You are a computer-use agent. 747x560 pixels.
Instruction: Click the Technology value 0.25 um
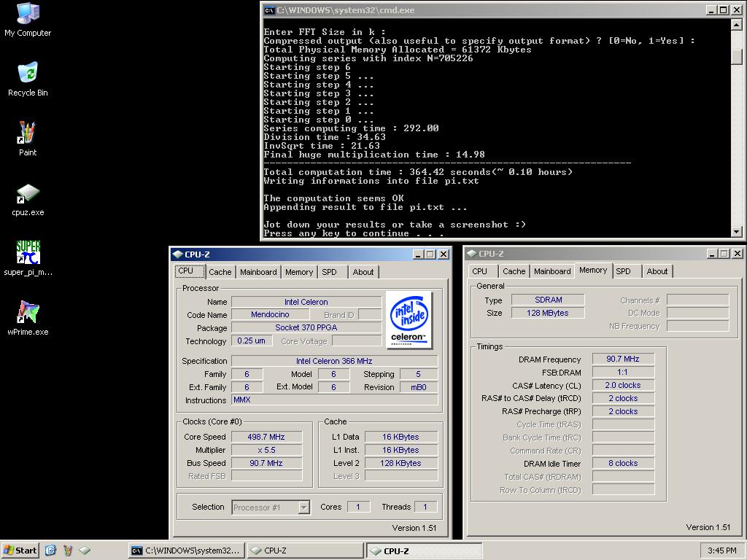click(x=252, y=341)
